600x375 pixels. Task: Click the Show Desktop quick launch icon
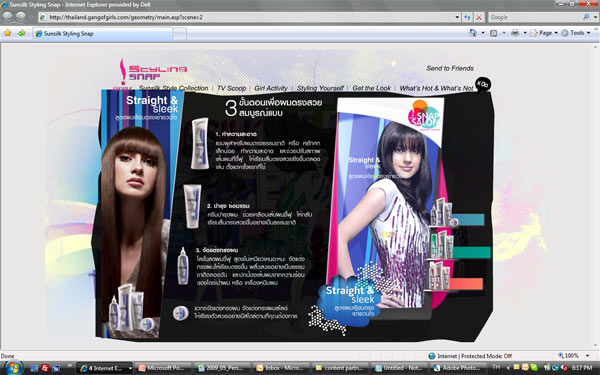tap(34, 368)
